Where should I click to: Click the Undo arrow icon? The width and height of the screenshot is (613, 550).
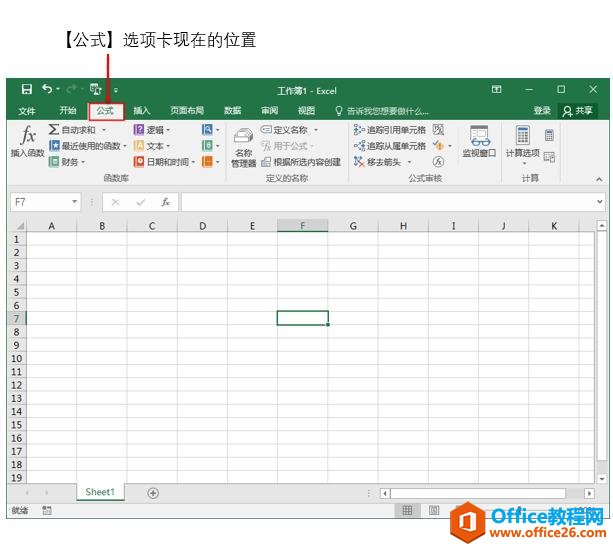tap(47, 89)
